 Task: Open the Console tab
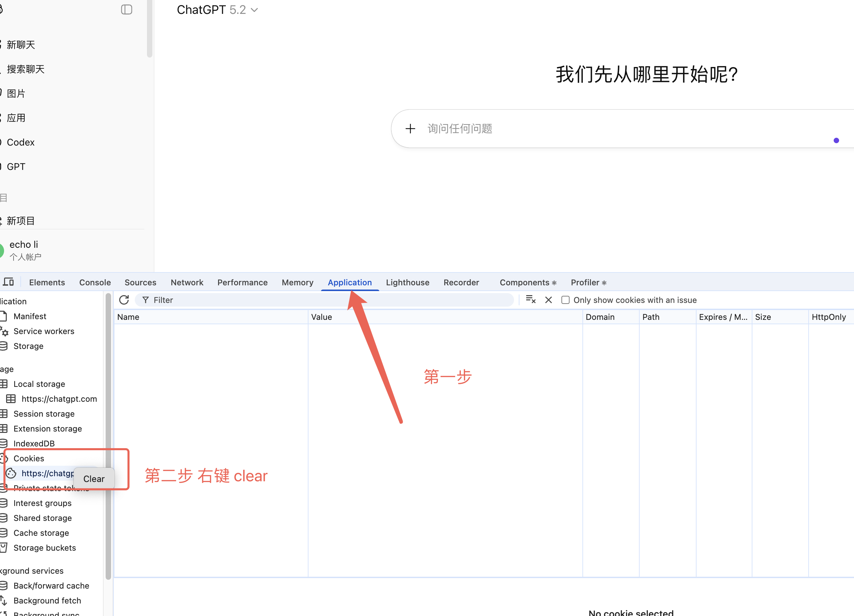(95, 282)
